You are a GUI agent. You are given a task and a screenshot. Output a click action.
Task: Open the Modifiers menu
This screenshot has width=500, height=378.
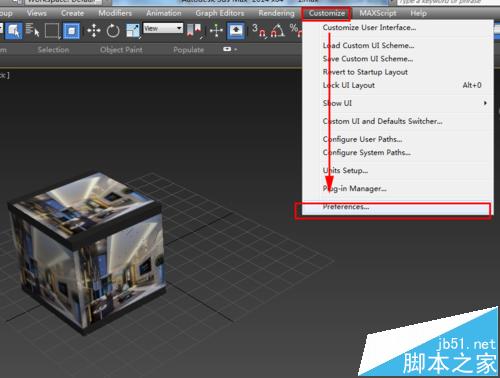[x=115, y=13]
